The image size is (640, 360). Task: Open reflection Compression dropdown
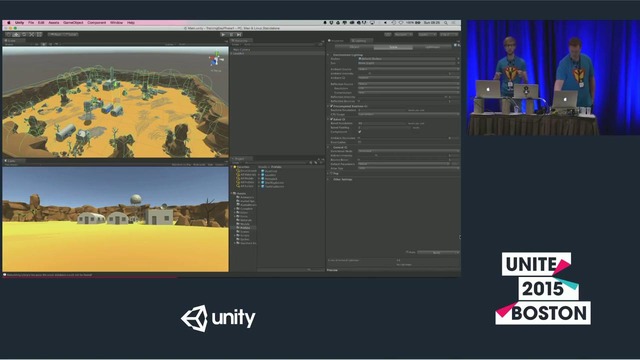(409, 93)
